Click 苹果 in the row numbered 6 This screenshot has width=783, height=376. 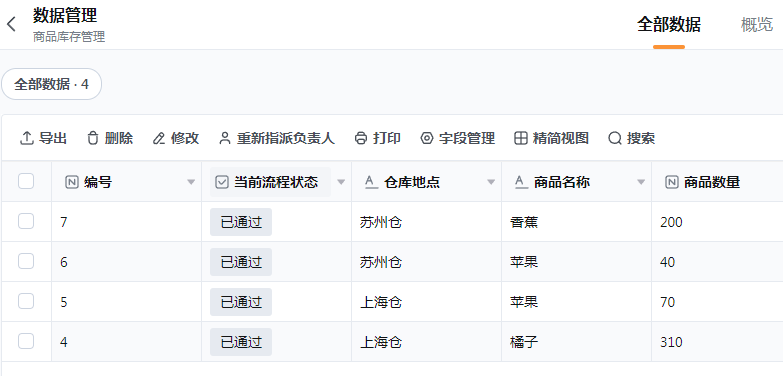(x=524, y=262)
